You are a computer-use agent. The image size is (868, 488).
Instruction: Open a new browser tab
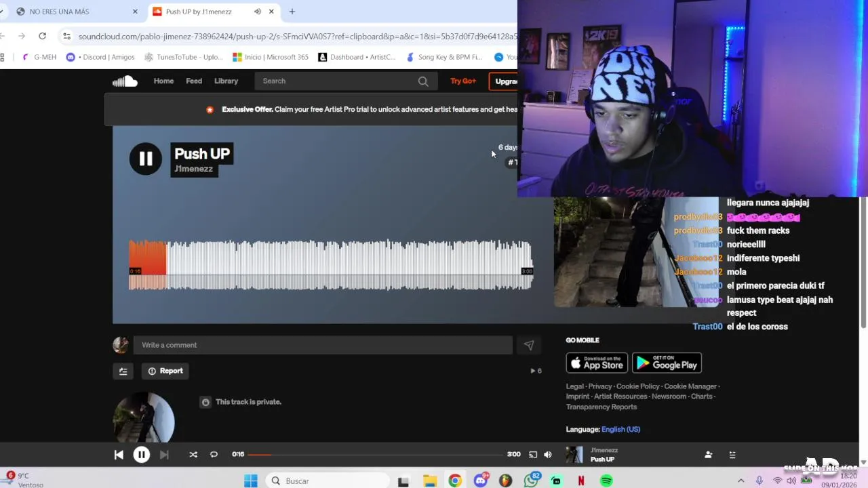pyautogui.click(x=292, y=12)
